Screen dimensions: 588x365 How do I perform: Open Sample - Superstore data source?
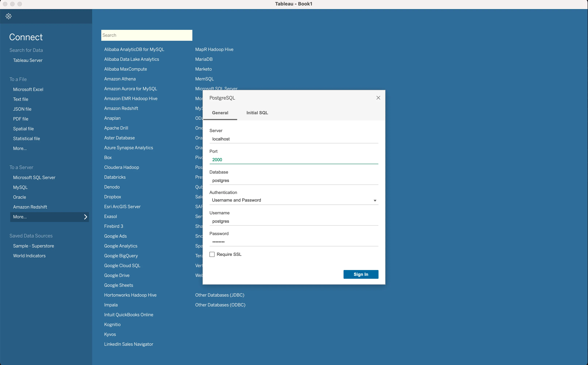tap(33, 246)
